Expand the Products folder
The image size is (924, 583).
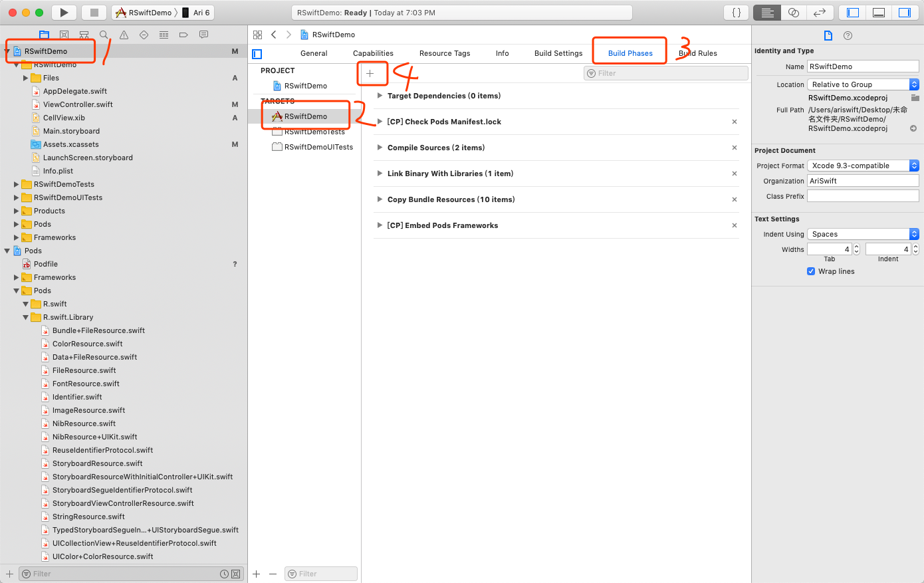(x=17, y=211)
